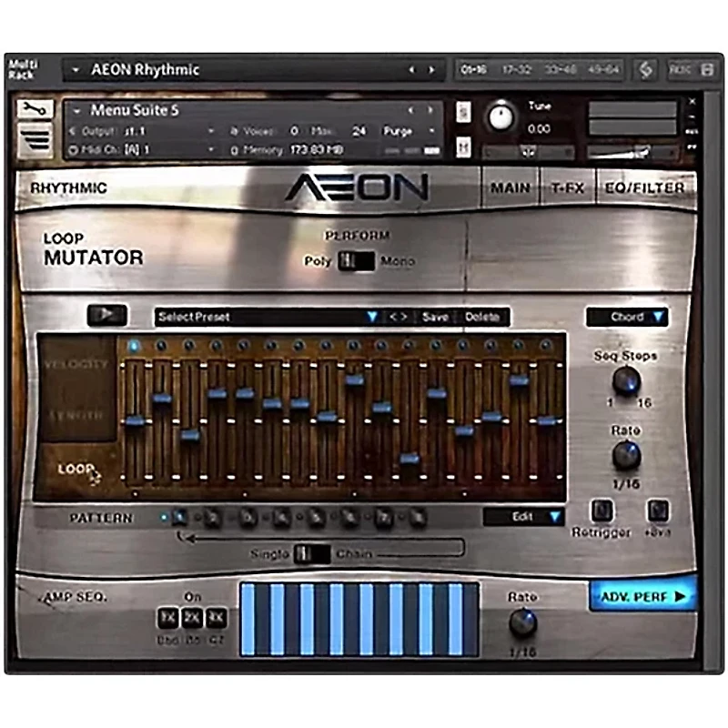Open the Select Preset dropdown
This screenshot has height=728, width=728.
click(268, 317)
